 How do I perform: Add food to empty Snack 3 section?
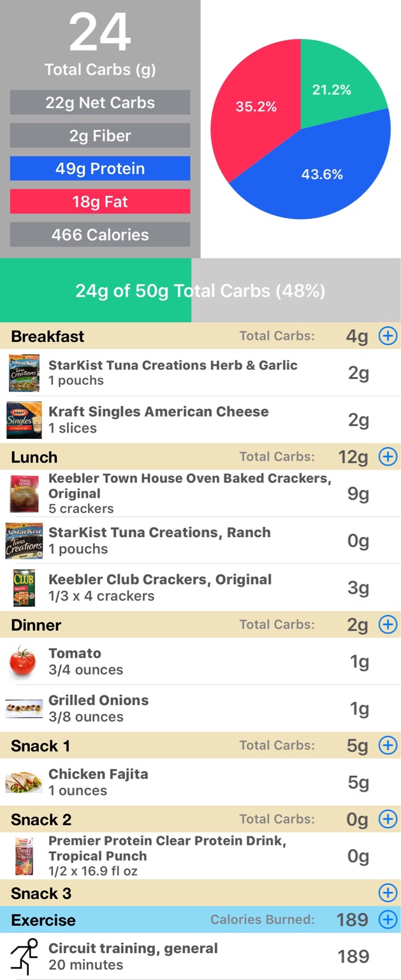(388, 893)
